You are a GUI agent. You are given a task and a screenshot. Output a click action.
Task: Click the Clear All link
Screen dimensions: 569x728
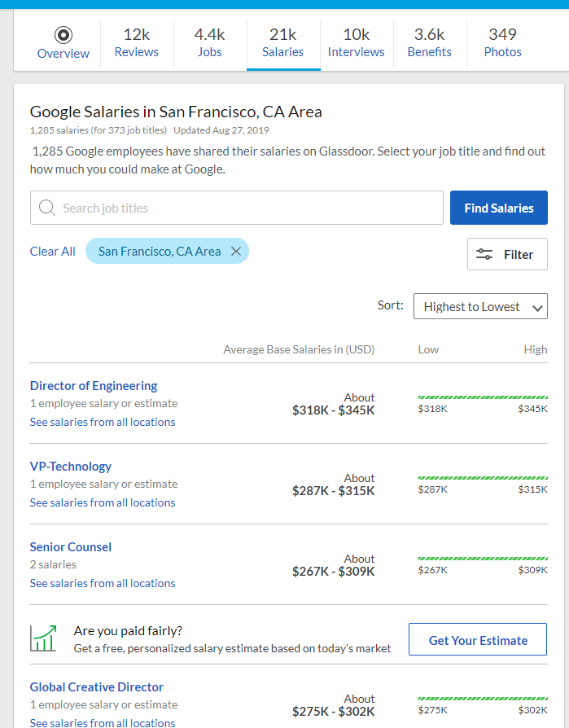coord(52,251)
